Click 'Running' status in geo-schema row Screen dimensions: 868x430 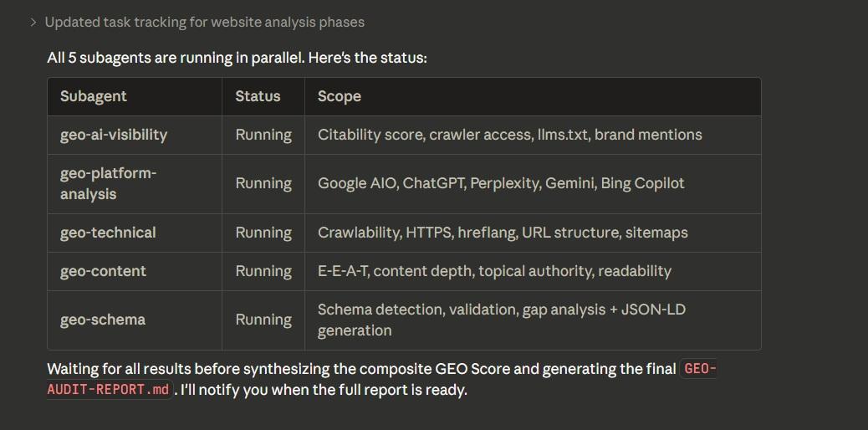[263, 320]
